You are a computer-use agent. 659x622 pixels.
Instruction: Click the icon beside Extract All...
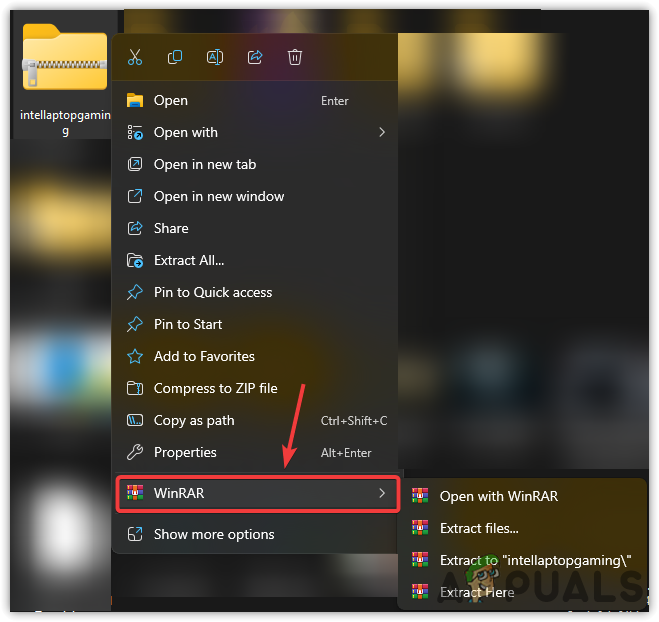coord(135,261)
